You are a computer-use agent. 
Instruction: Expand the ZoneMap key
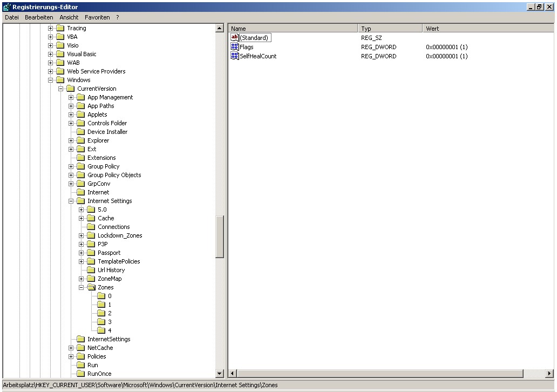coord(81,279)
